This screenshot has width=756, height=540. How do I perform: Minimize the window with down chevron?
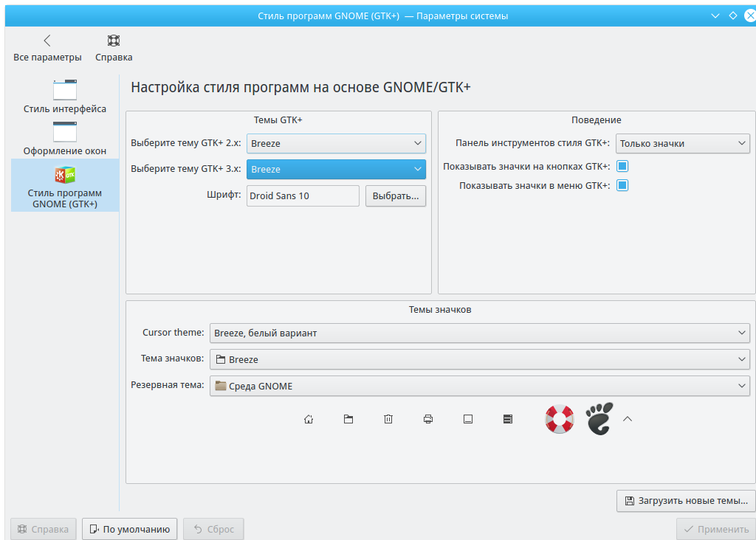coord(715,16)
